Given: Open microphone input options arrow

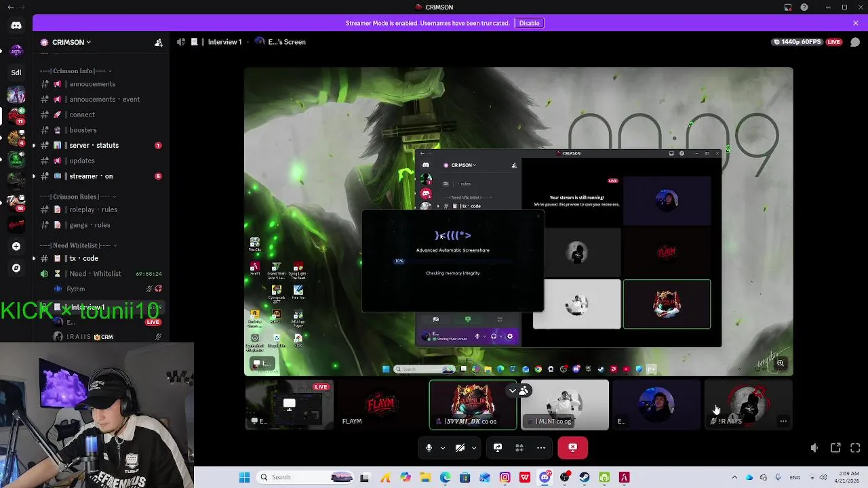Looking at the screenshot, I should (x=443, y=447).
